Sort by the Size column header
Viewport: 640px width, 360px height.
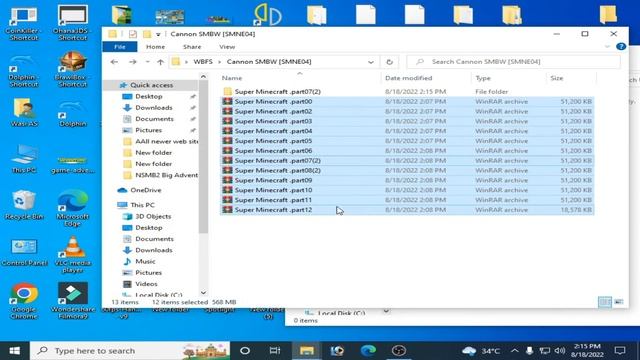click(x=556, y=78)
